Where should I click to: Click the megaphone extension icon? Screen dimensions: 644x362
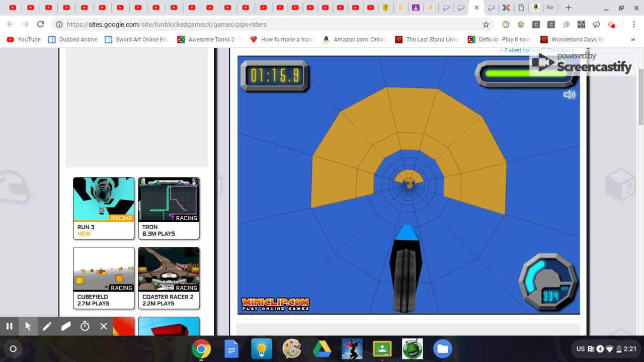pos(596,24)
